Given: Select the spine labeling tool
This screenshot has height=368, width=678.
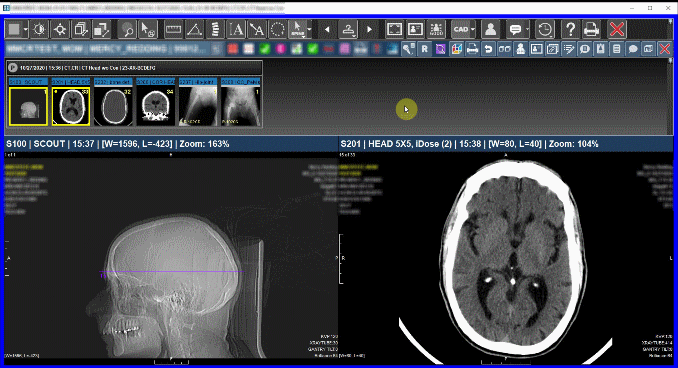Looking at the screenshot, I should tap(215, 29).
